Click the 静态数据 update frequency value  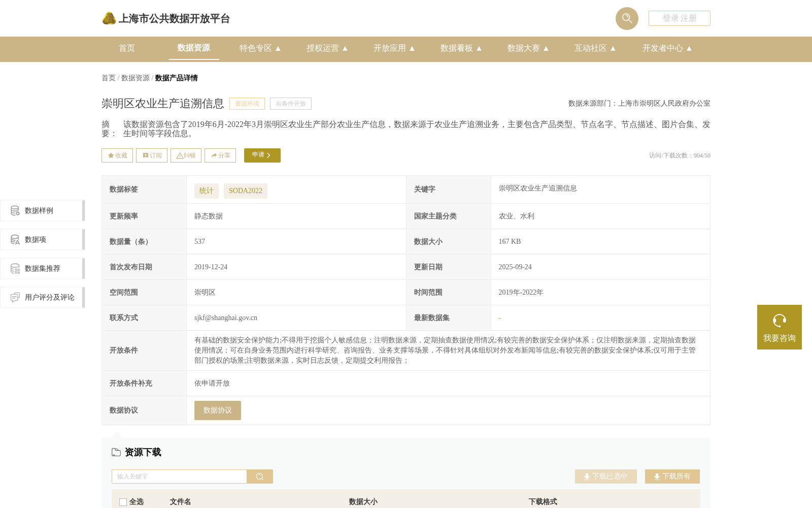(x=209, y=216)
